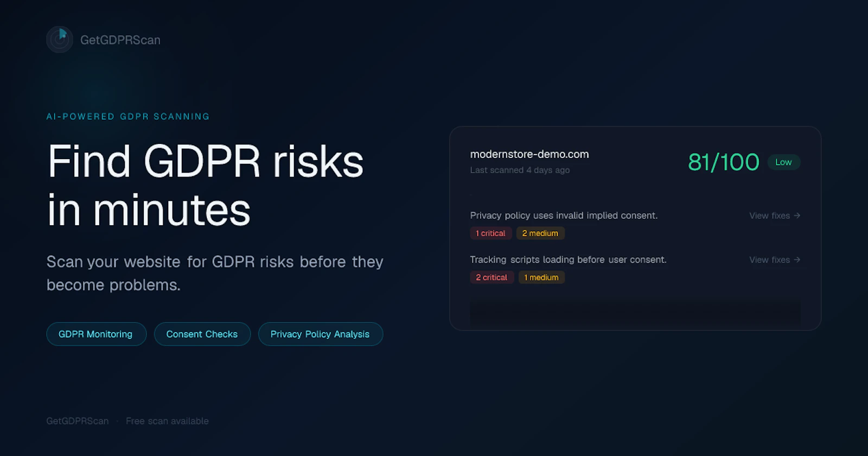The image size is (868, 456).
Task: Click arrow icon beside tracking scripts View fixes
Action: click(x=797, y=259)
